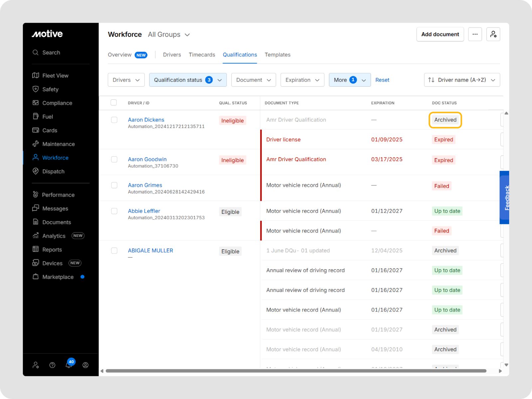Open the Fuel pump icon item
The width and height of the screenshot is (532, 399).
click(36, 116)
